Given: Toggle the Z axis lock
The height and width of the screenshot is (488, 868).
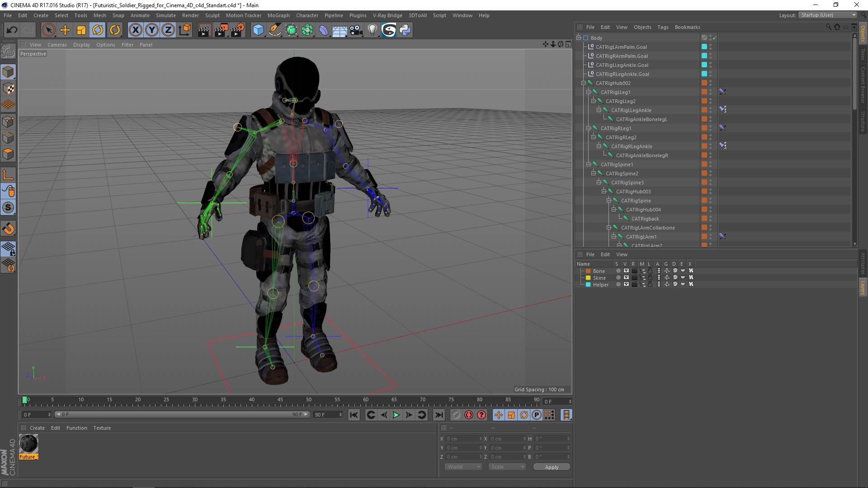Looking at the screenshot, I should (x=168, y=30).
